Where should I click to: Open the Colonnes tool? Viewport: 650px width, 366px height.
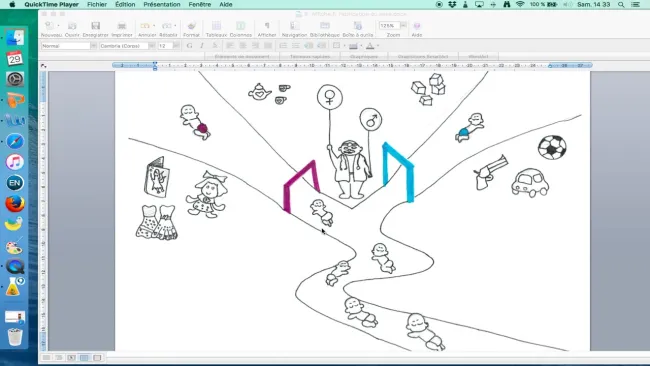click(x=240, y=26)
